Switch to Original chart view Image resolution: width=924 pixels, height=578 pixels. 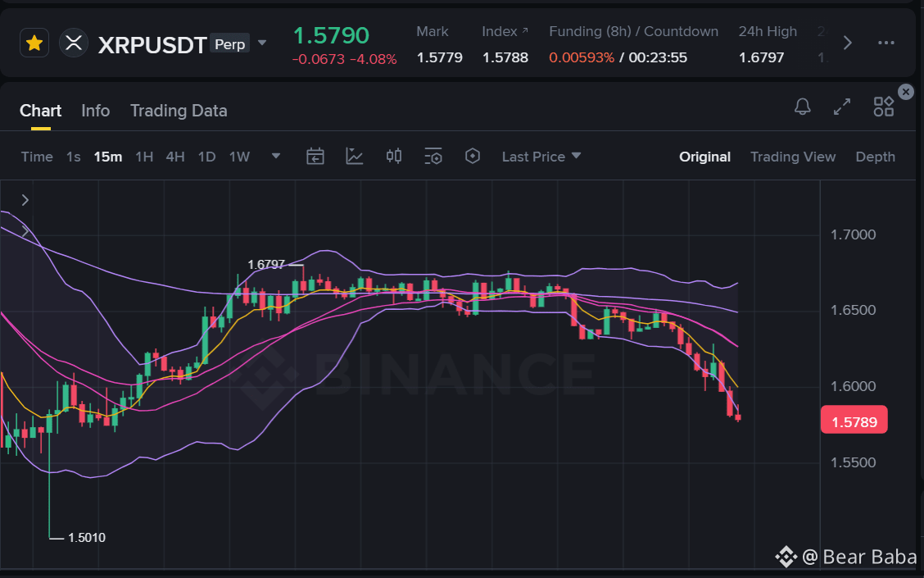[x=704, y=157]
